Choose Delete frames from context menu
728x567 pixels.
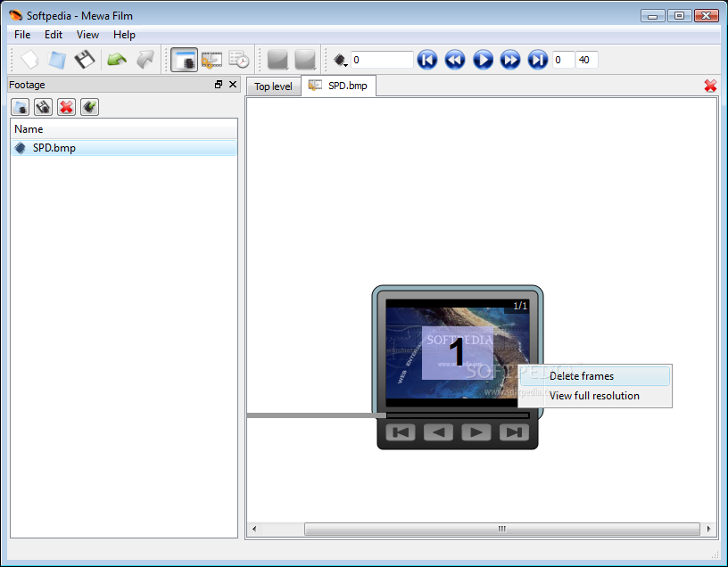595,376
